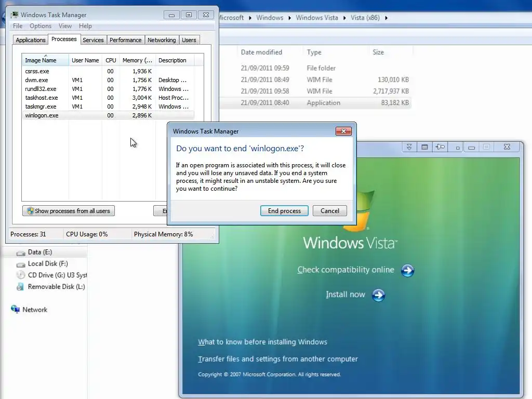Open the View menu in Task Manager
Viewport: 532px width, 399px height.
point(65,26)
